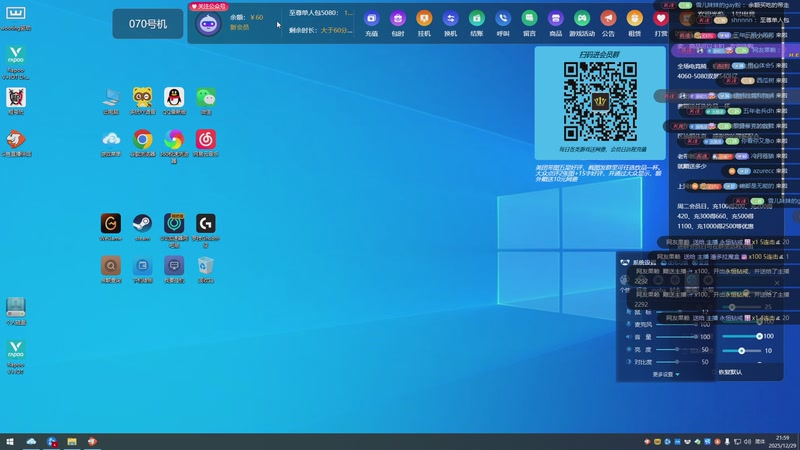Open the 商品 shop icon

point(556,19)
